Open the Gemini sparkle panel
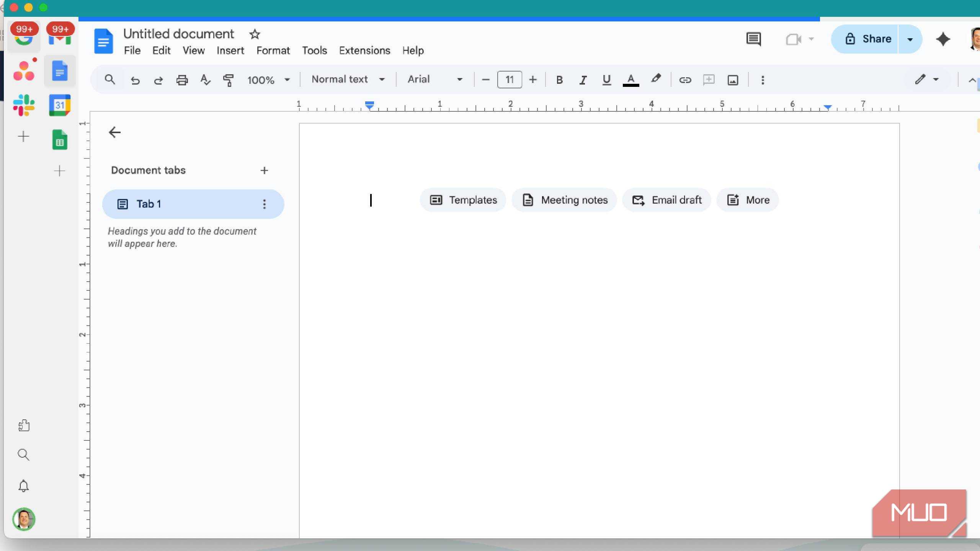This screenshot has width=980, height=551. tap(943, 39)
